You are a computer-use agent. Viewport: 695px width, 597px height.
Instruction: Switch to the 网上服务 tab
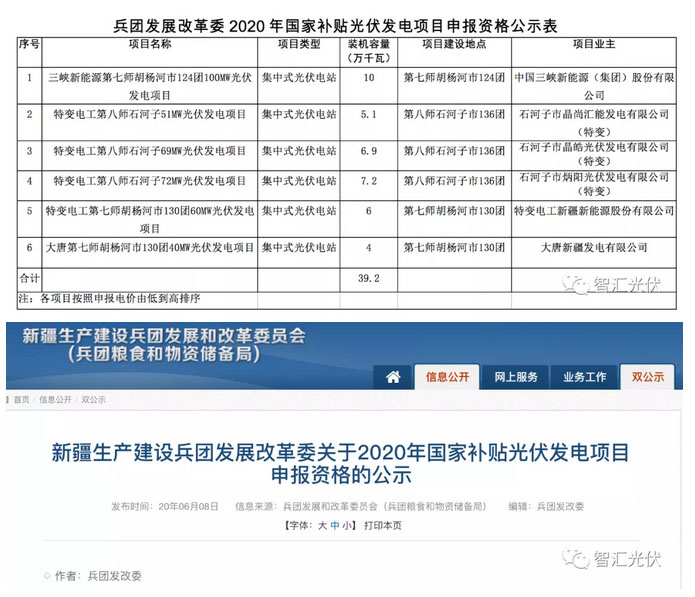(516, 377)
